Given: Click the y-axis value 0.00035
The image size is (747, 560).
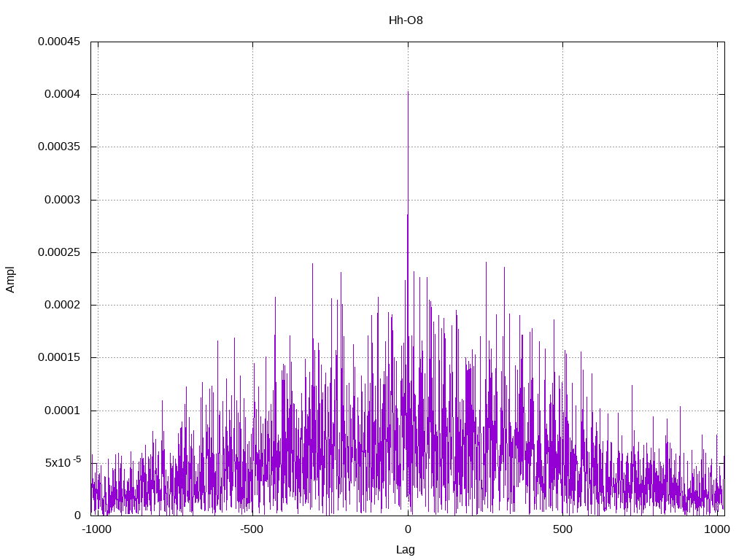Looking at the screenshot, I should click(59, 147).
